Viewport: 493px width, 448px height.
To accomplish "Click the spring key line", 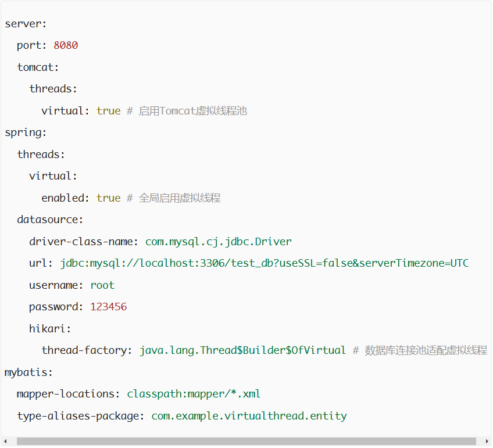I will [x=26, y=132].
